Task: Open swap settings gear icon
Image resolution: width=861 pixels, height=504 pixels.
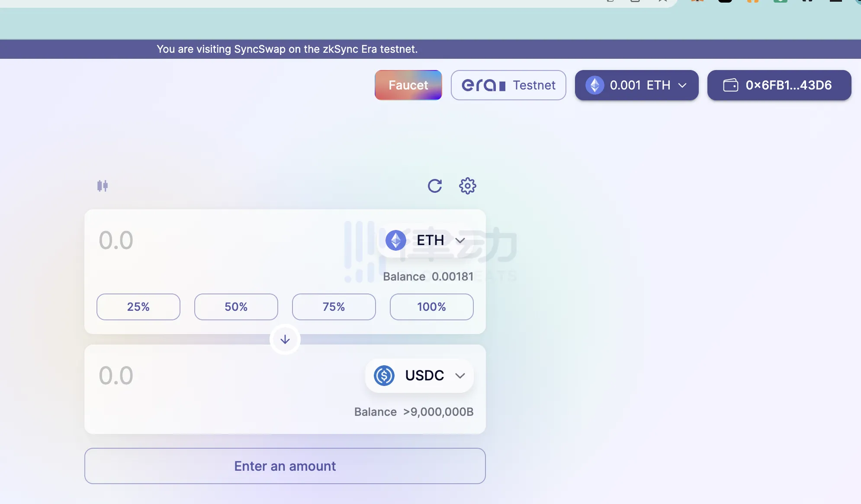Action: pos(467,185)
